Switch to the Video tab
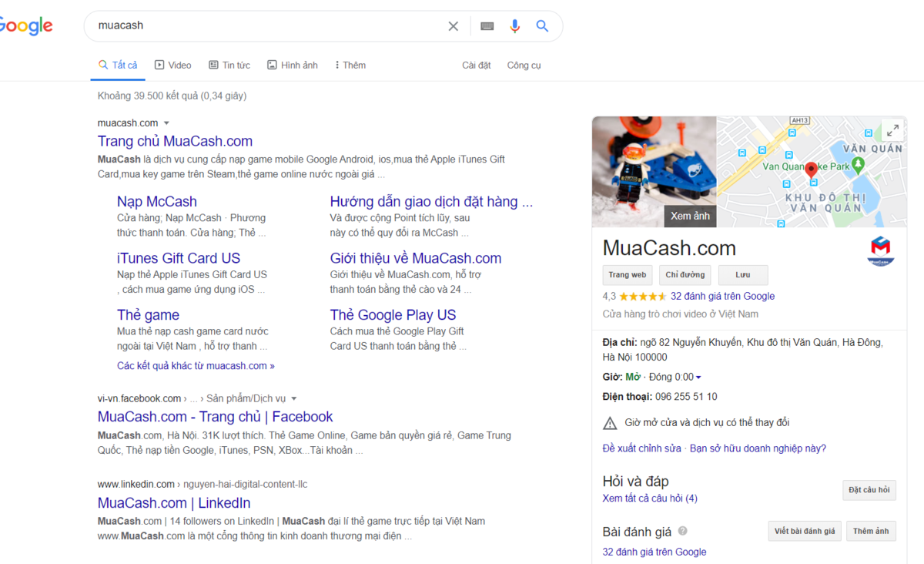924x564 pixels. click(173, 65)
